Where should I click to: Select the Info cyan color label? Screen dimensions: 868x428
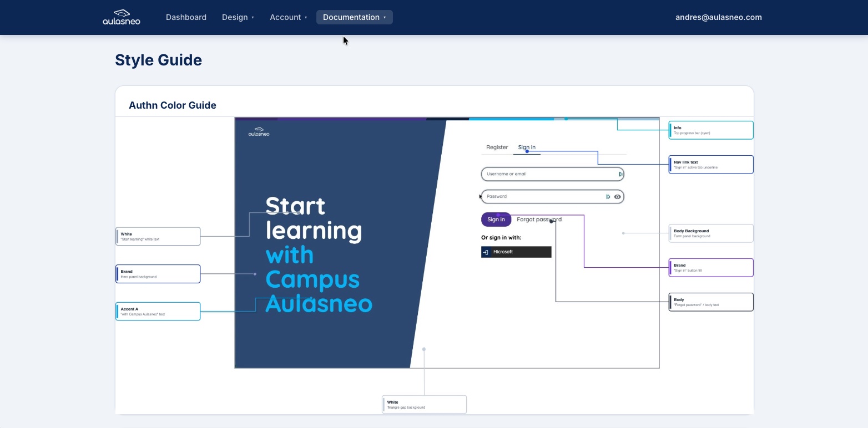click(x=711, y=130)
